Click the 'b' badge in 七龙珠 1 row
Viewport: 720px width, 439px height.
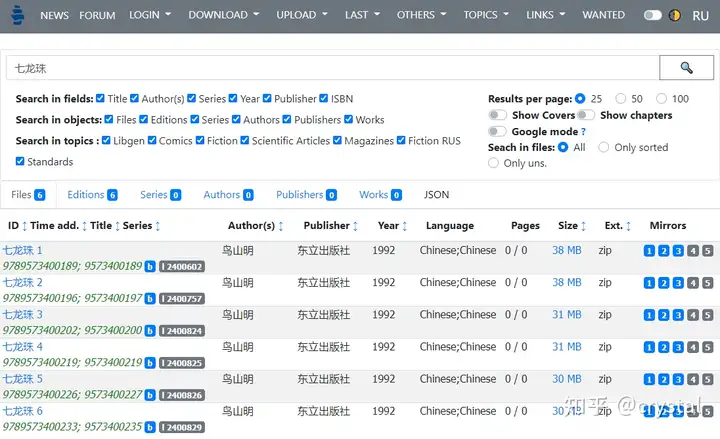(150, 266)
